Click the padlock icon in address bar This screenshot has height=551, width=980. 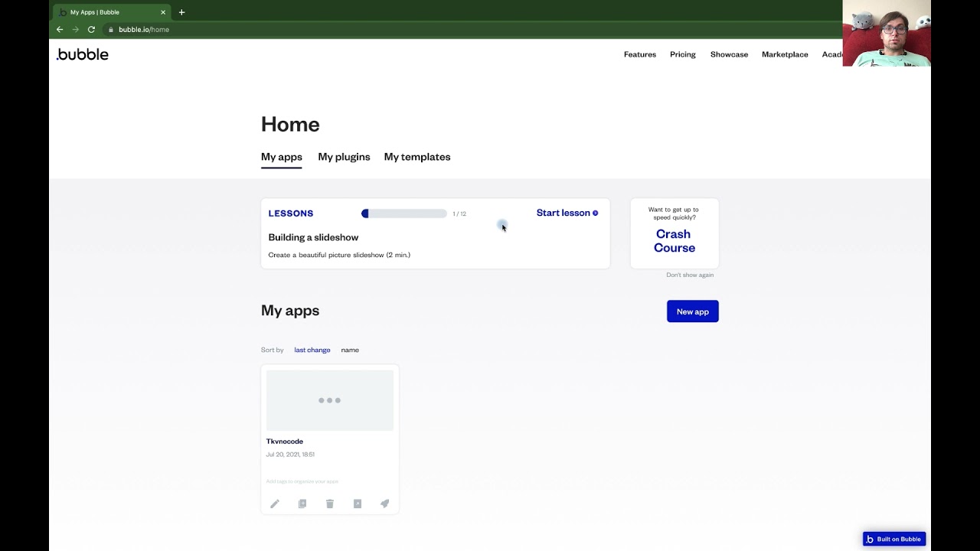[111, 29]
